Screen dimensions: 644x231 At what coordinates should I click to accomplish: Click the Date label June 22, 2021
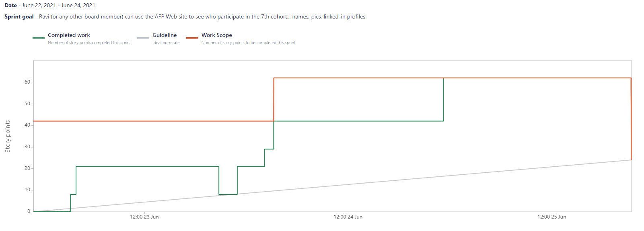pos(39,6)
